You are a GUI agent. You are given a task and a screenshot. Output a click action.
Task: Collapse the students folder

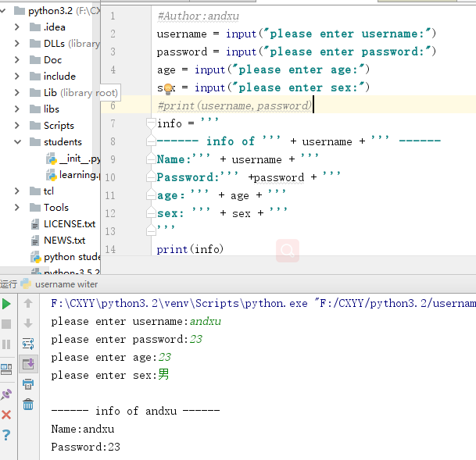tap(18, 141)
